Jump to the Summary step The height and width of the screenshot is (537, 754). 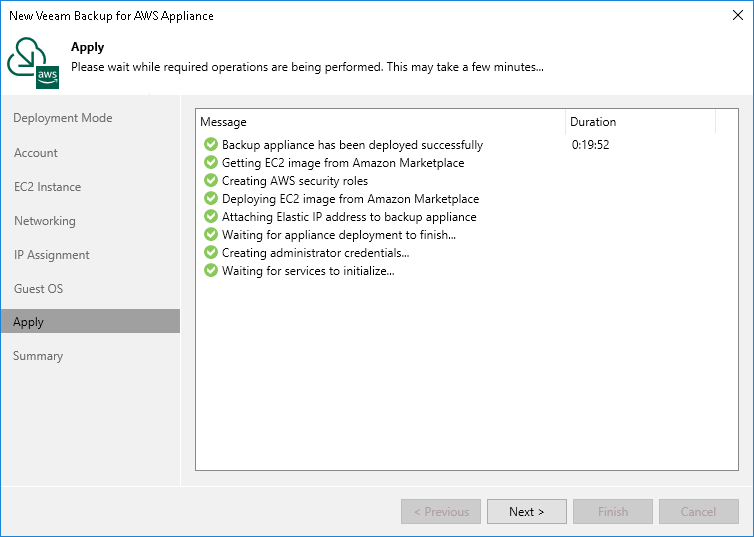[x=38, y=356]
